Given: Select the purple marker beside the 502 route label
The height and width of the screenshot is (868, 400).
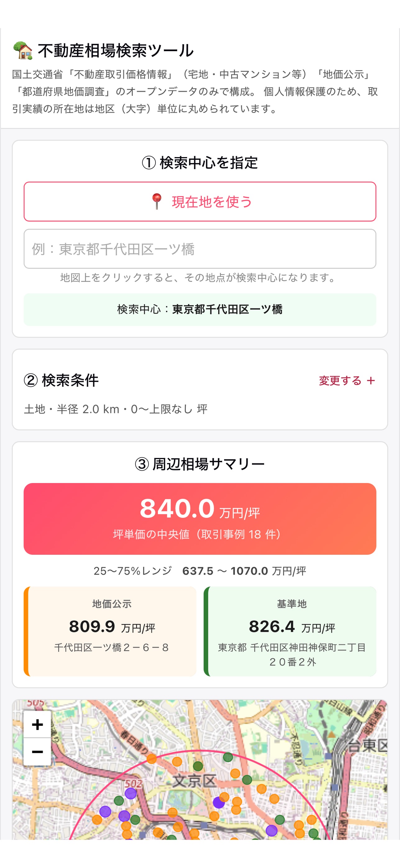Looking at the screenshot, I should (131, 793).
